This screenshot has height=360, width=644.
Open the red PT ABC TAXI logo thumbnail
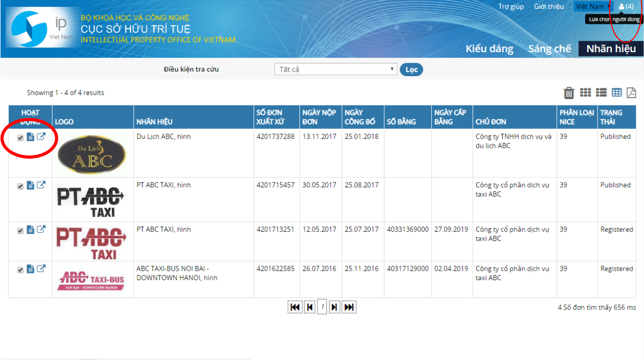pos(91,243)
